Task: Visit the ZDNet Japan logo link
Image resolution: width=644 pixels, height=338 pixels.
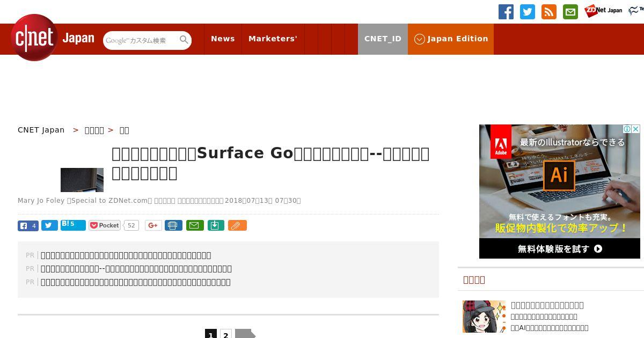Action: click(603, 10)
